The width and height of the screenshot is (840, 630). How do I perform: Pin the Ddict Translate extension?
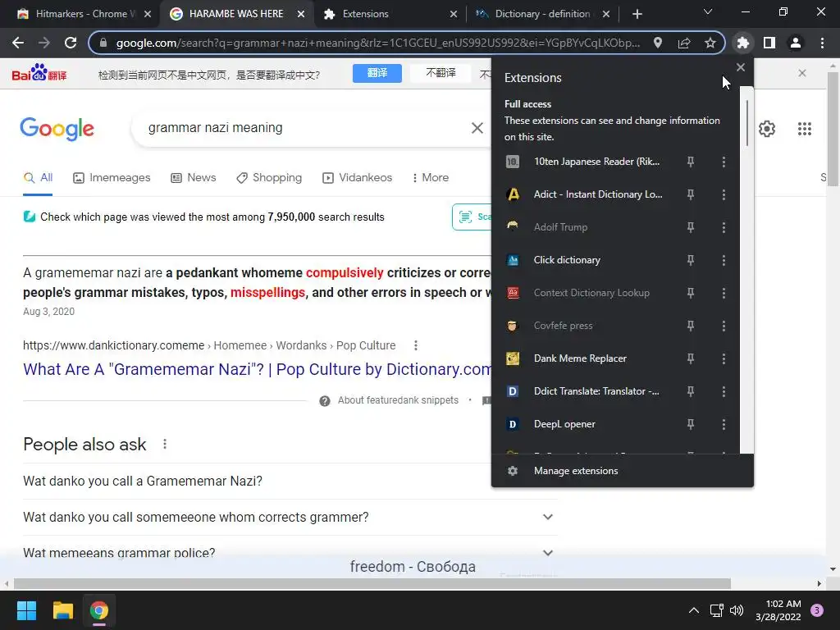(691, 391)
